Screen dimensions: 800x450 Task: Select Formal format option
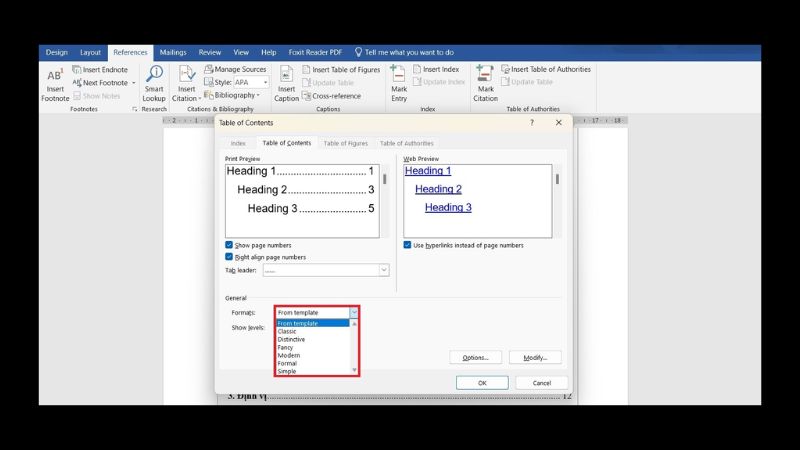[x=312, y=363]
